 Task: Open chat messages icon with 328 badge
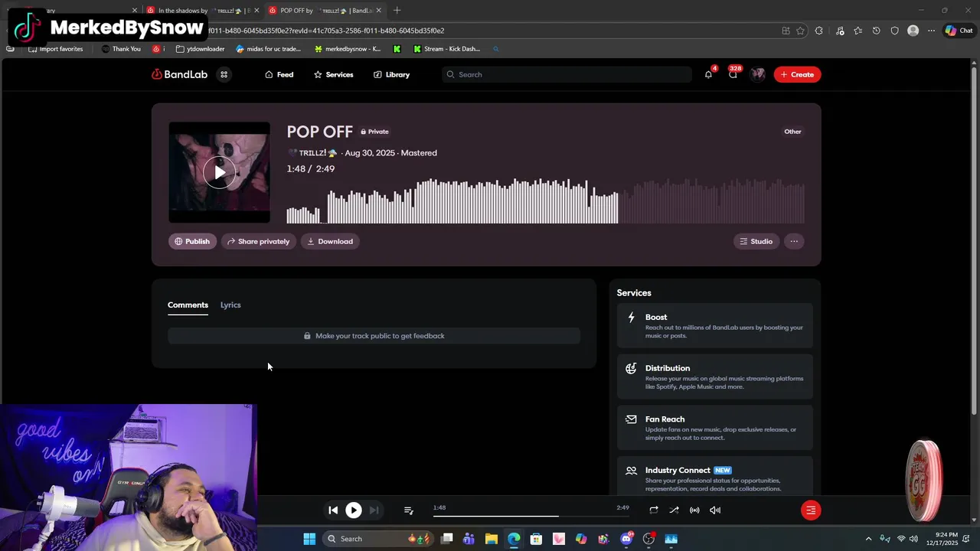(733, 74)
